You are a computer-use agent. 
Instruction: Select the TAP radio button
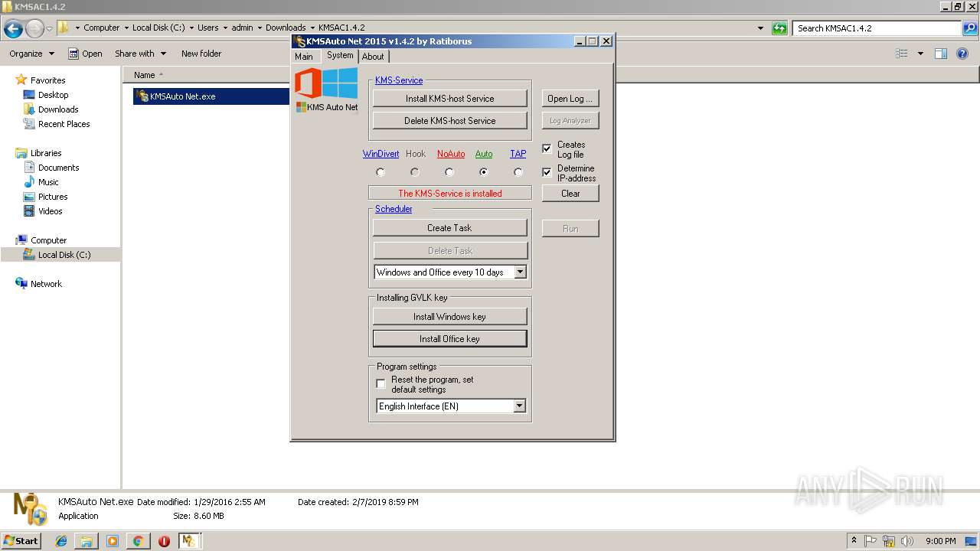tap(518, 172)
